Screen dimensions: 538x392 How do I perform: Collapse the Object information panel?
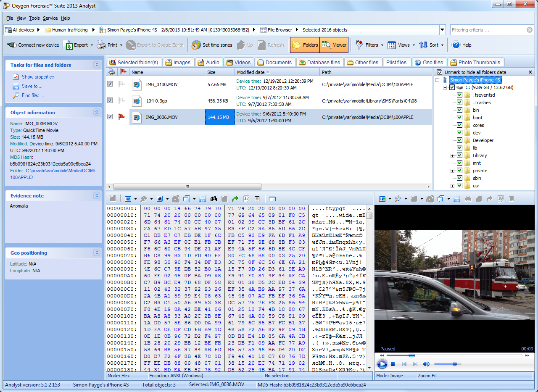pos(97,112)
